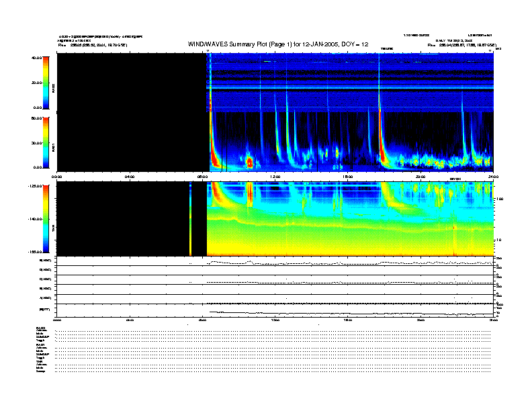Click the RAD1 vertical axis label
The width and height of the screenshot is (532, 411).
pyautogui.click(x=53, y=147)
